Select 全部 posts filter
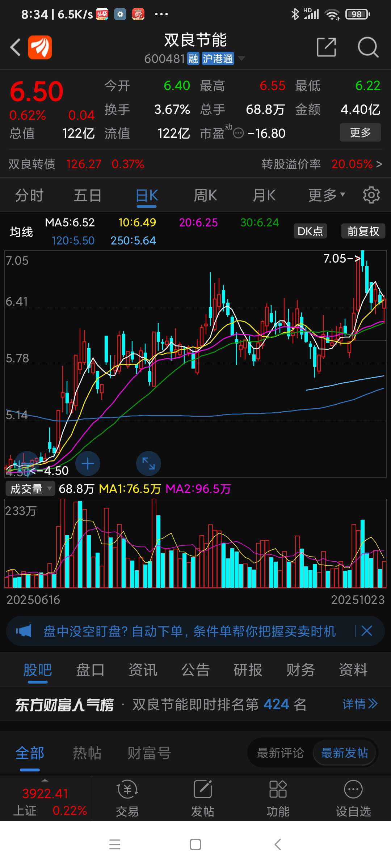This screenshot has height=868, width=391. point(30,753)
